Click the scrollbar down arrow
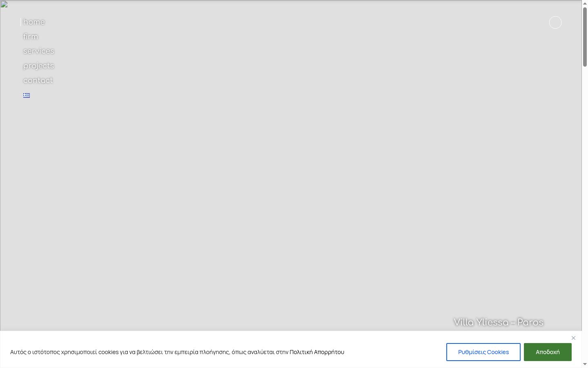This screenshot has height=368, width=588. [x=585, y=364]
